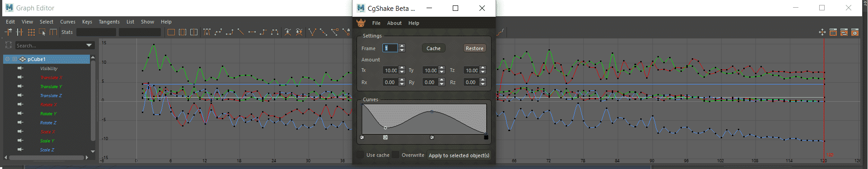Apply Stepped tangents icon

[263, 32]
